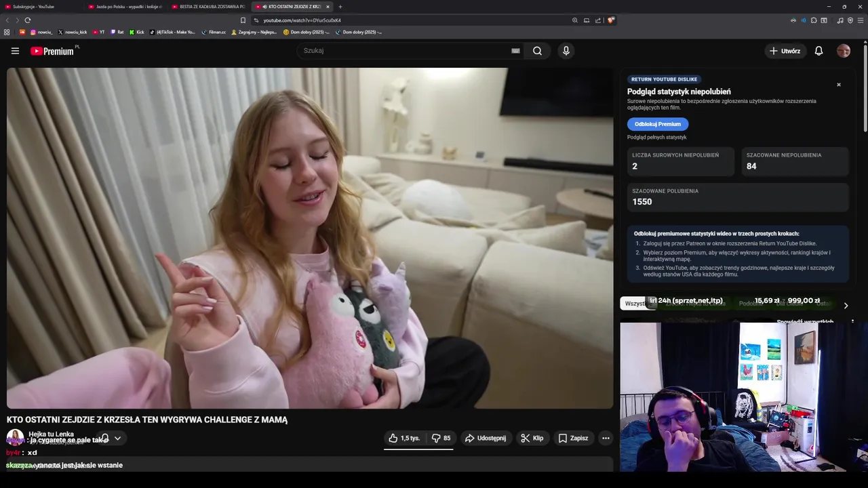Image resolution: width=868 pixels, height=488 pixels.
Task: Click the youtube.com address bar URL
Action: click(302, 20)
